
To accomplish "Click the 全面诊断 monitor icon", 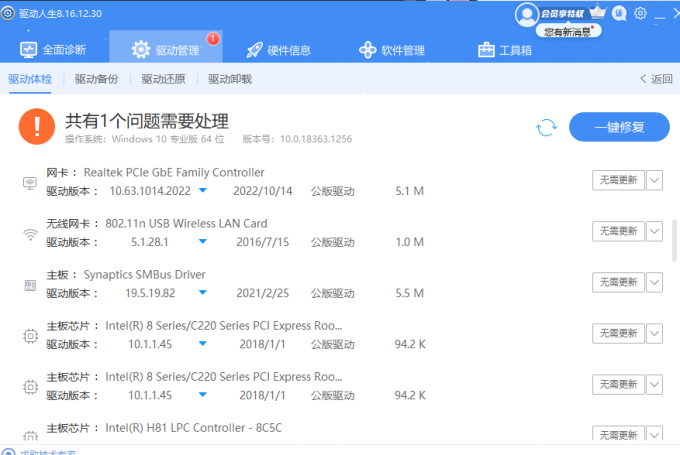I will (29, 50).
